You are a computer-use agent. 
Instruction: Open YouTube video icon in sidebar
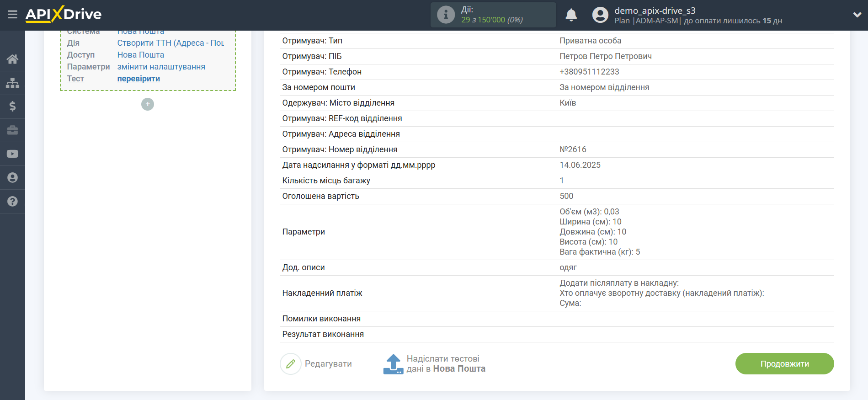[x=12, y=154]
